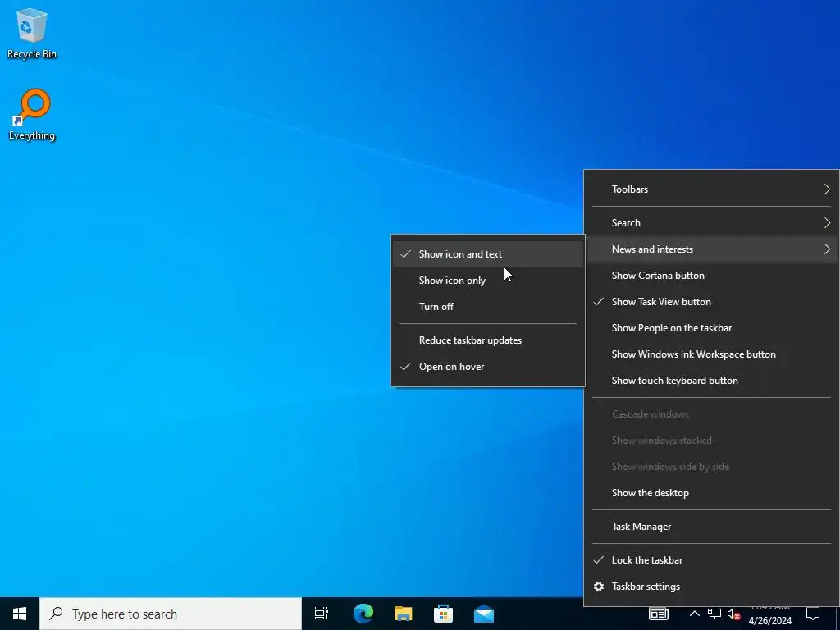Launch Microsoft Edge from the taskbar
The width and height of the screenshot is (840, 630).
(363, 614)
